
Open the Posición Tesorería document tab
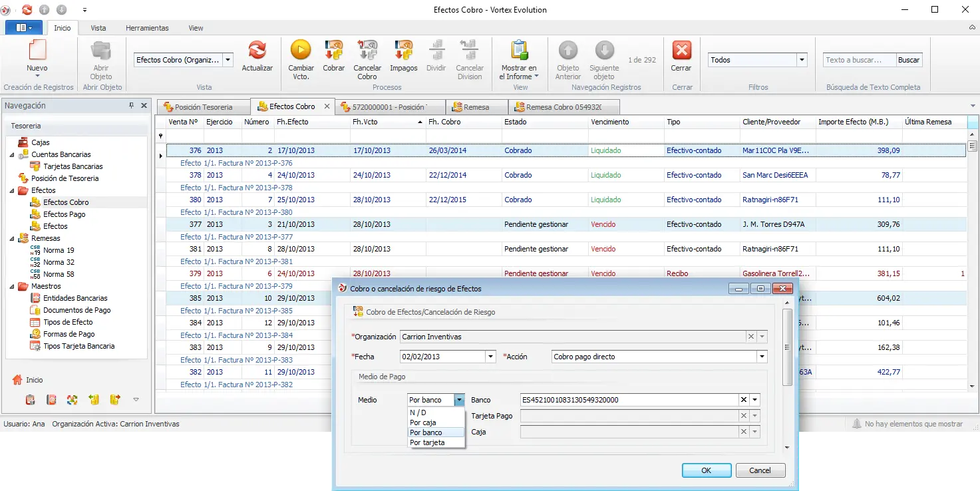204,106
